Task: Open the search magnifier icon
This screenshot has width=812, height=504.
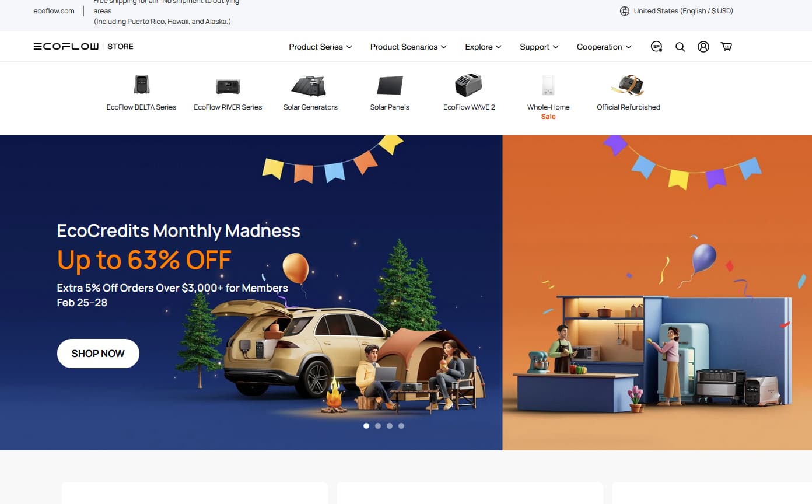Action: [680, 47]
